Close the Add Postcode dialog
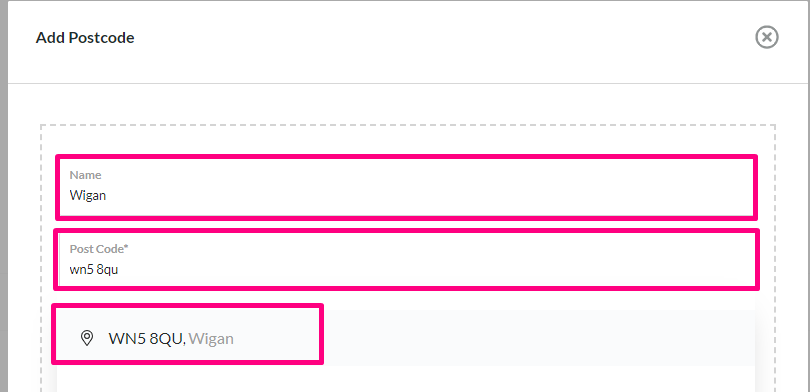Image resolution: width=810 pixels, height=392 pixels. (767, 38)
